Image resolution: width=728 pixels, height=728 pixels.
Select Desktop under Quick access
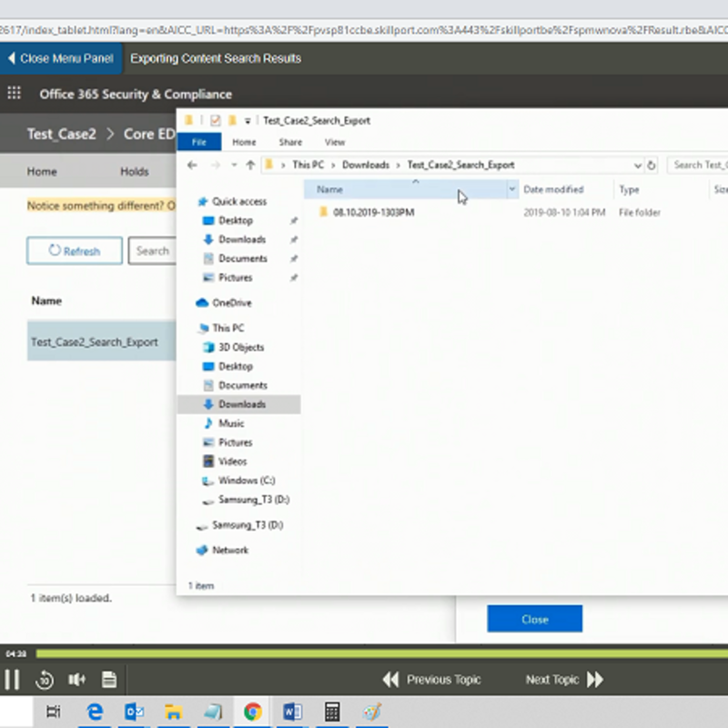tap(236, 220)
